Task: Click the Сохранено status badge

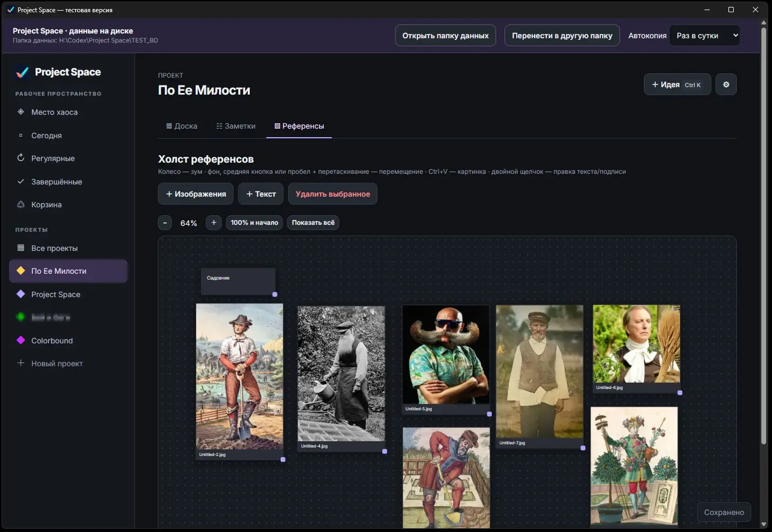Action: (724, 512)
